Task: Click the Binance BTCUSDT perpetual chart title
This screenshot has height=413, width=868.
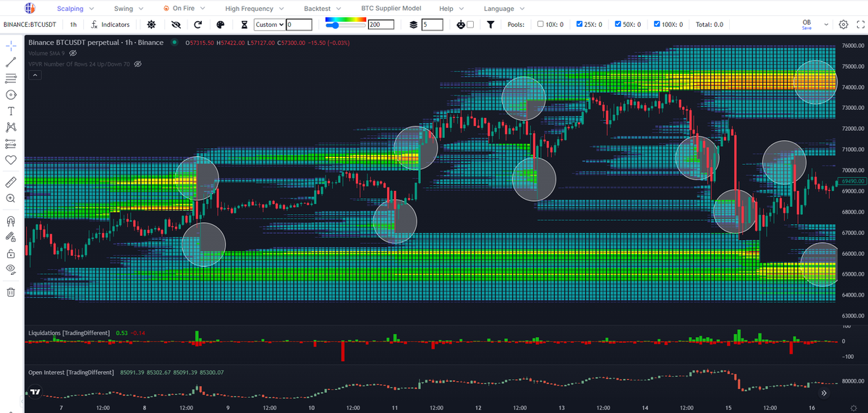Action: coord(95,43)
